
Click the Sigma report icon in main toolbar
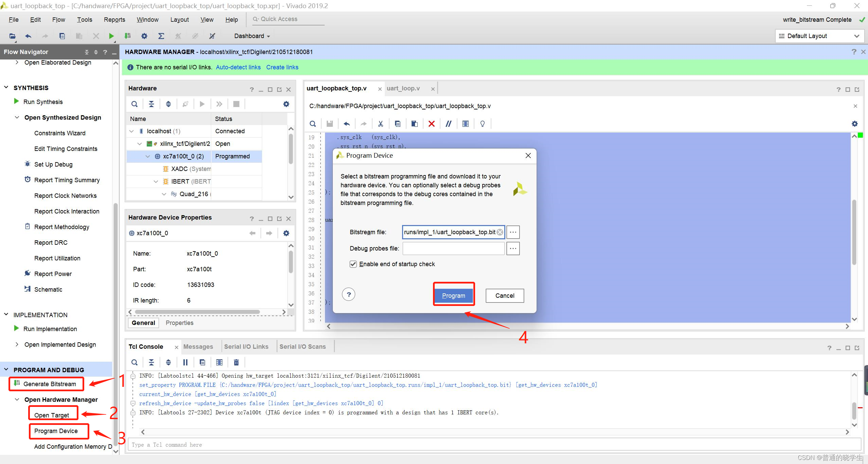click(x=161, y=36)
